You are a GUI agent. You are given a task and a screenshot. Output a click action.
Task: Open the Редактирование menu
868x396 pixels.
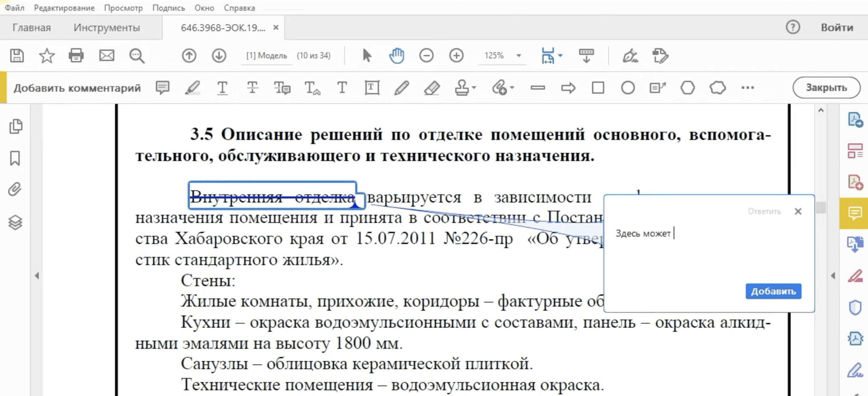pos(64,8)
